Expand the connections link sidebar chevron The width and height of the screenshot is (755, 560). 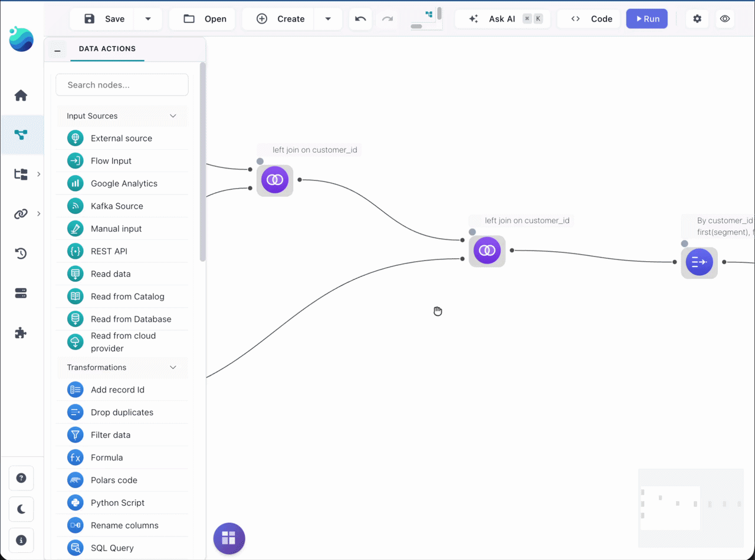(x=39, y=213)
